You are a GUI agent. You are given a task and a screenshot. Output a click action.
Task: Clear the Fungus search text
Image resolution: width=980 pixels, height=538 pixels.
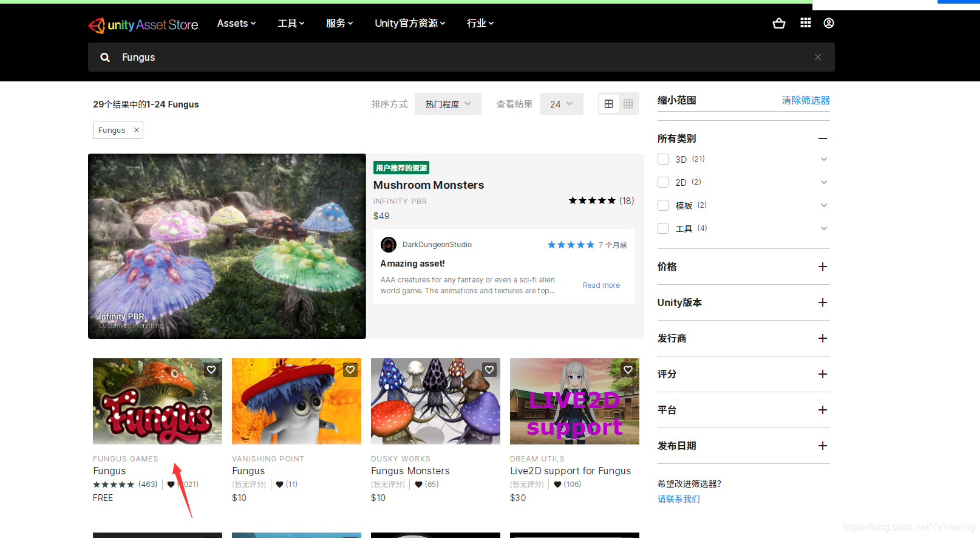tap(818, 57)
